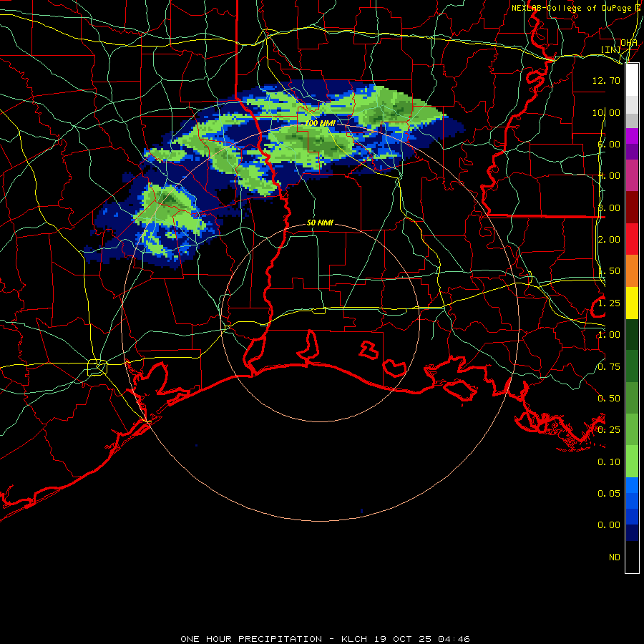
Task: Pick the navy swatch just above ND
Action: 632,533
